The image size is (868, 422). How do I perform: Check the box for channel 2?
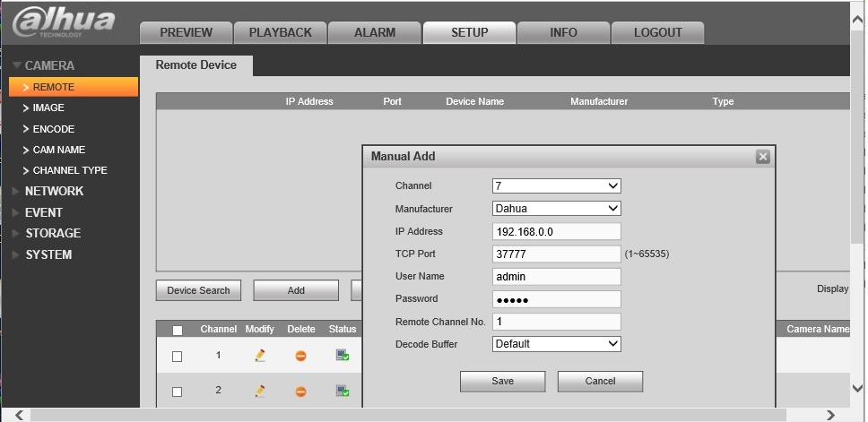(178, 392)
